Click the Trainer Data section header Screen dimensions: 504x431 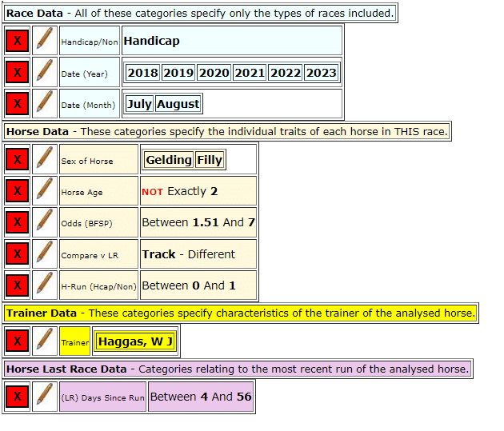point(241,313)
